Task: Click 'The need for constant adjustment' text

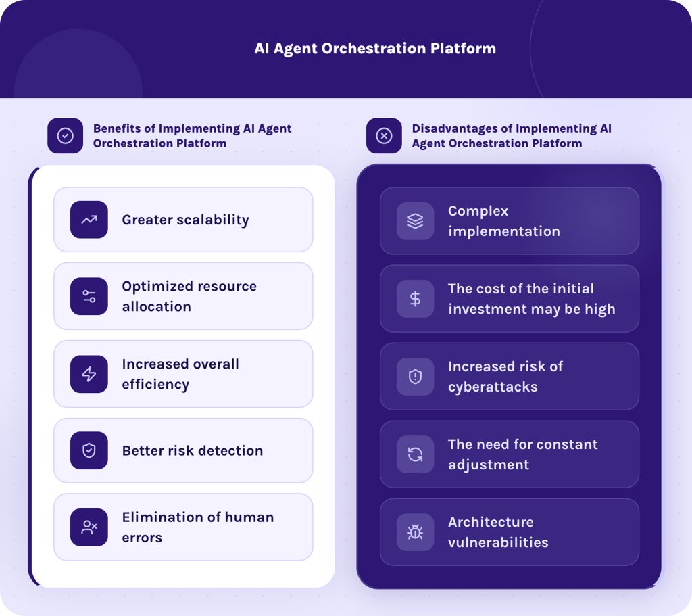Action: click(523, 454)
